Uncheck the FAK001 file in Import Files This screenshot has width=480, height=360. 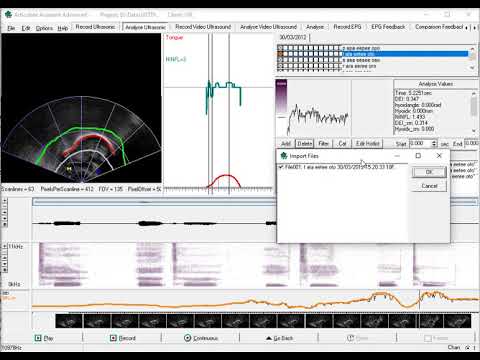point(281,167)
